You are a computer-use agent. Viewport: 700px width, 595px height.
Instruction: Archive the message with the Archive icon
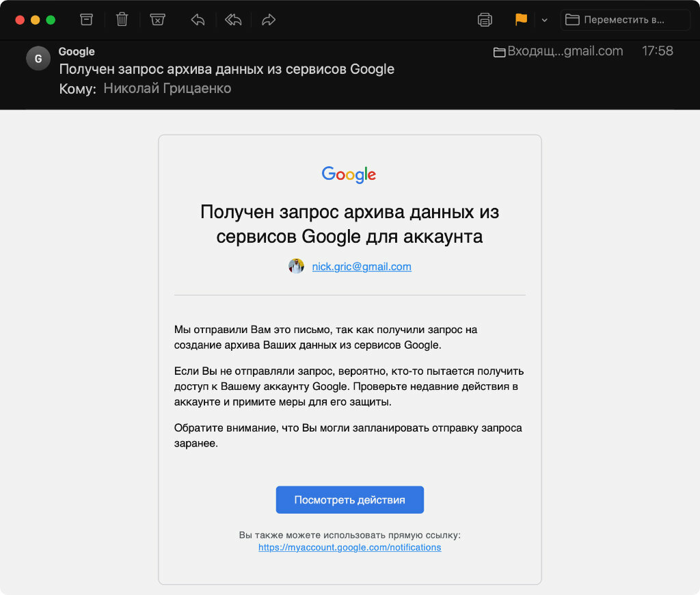pos(86,20)
